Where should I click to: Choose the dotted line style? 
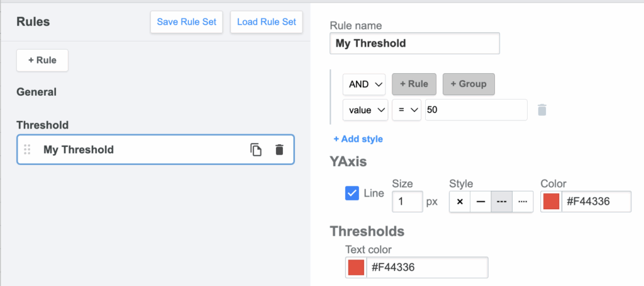[x=522, y=202]
